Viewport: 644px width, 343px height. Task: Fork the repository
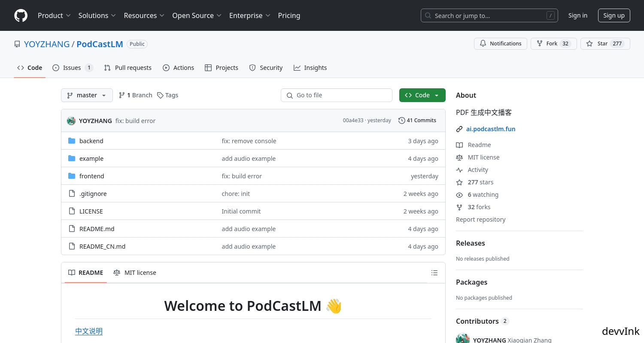point(554,44)
